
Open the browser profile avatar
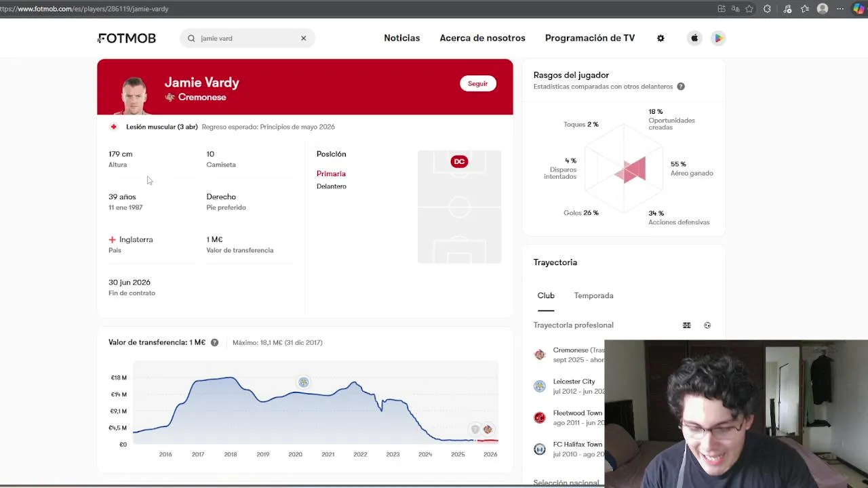pos(823,9)
